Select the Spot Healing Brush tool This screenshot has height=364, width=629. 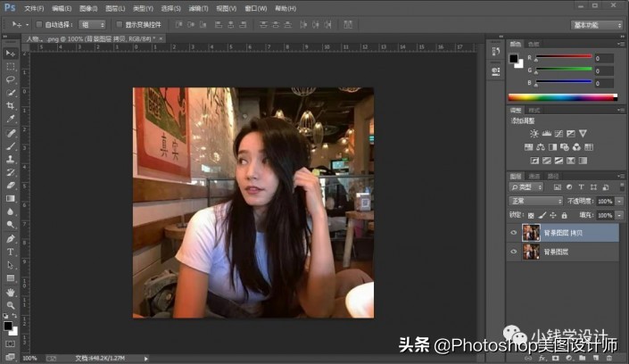(11, 133)
